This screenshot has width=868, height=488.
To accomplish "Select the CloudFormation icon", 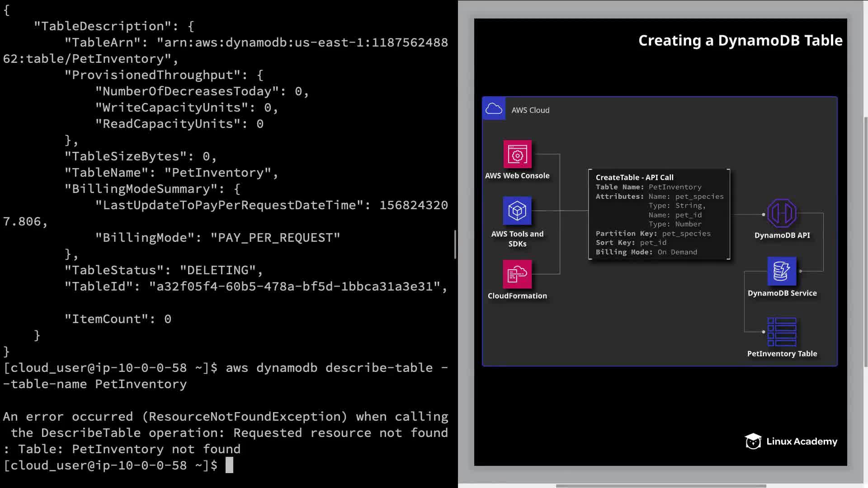I will (517, 274).
